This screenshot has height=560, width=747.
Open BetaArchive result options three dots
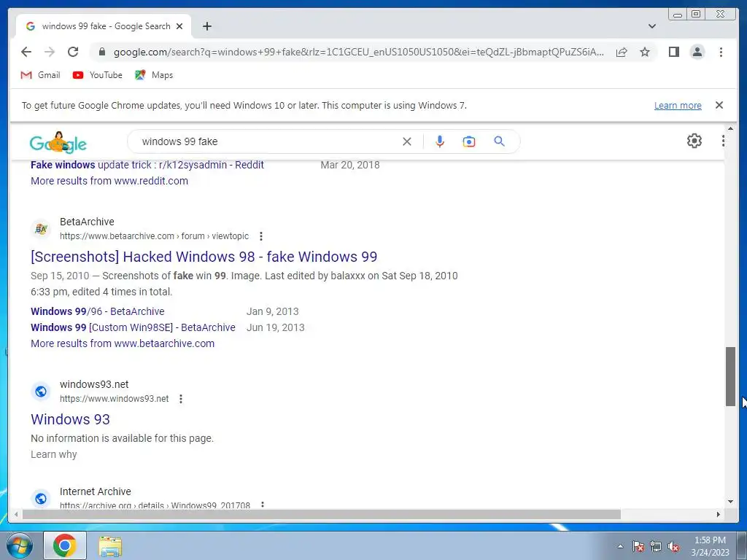tap(260, 236)
